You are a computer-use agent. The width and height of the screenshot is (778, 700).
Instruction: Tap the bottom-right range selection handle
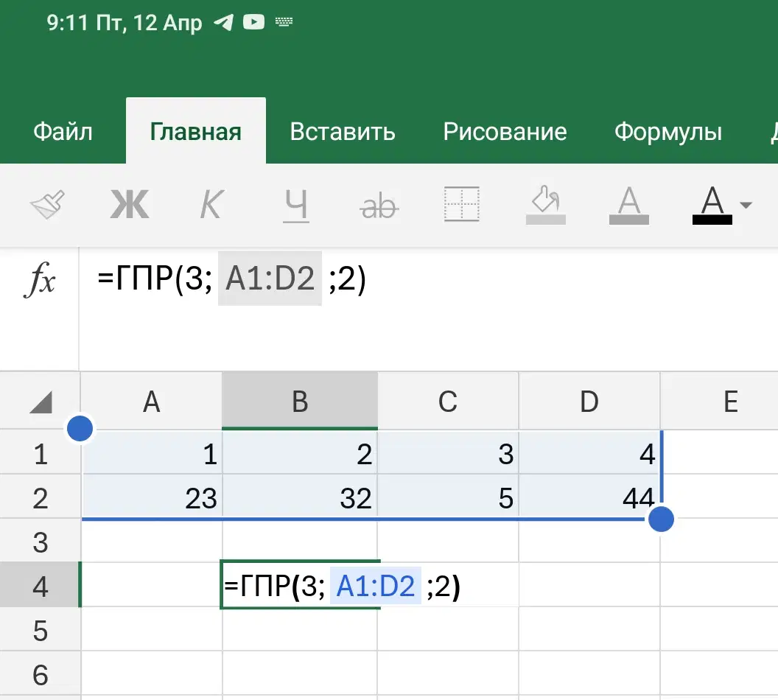tap(661, 519)
